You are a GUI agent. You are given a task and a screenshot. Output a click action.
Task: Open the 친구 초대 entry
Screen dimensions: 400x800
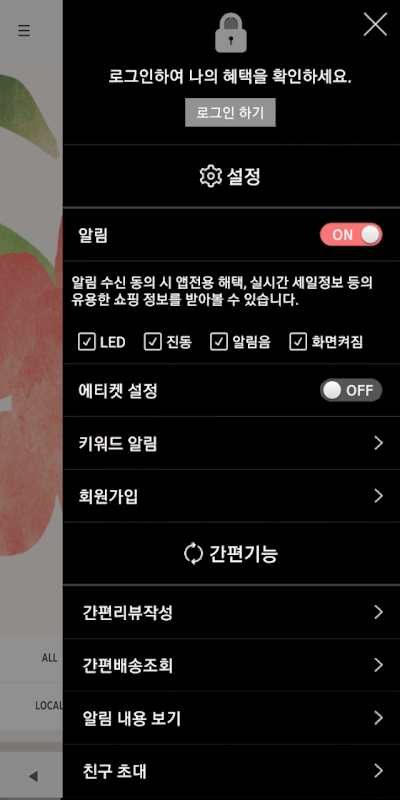(232, 771)
